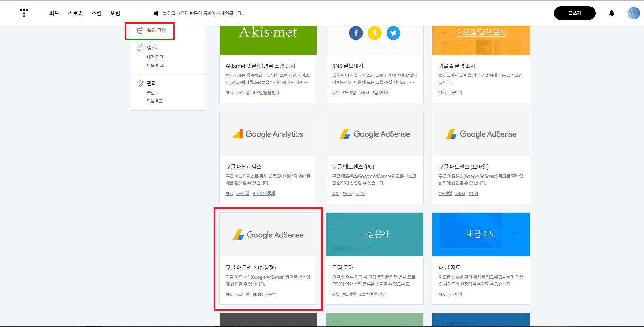Click #수익 tag on 애드센스 (반응형) card

point(271,294)
